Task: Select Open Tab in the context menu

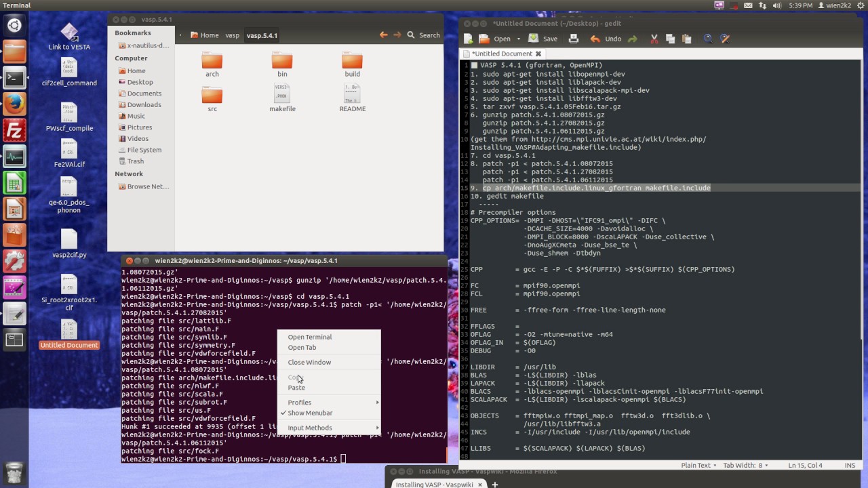Action: pyautogui.click(x=329, y=348)
